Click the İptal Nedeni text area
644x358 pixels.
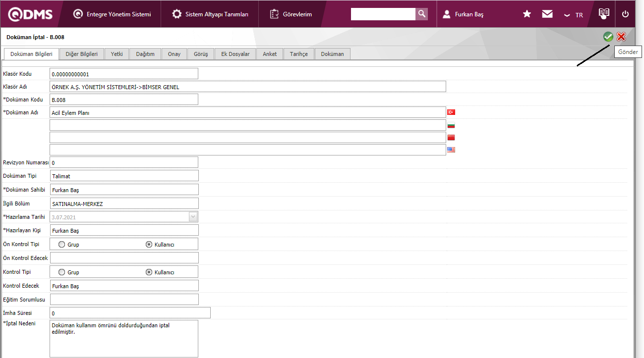tap(124, 338)
